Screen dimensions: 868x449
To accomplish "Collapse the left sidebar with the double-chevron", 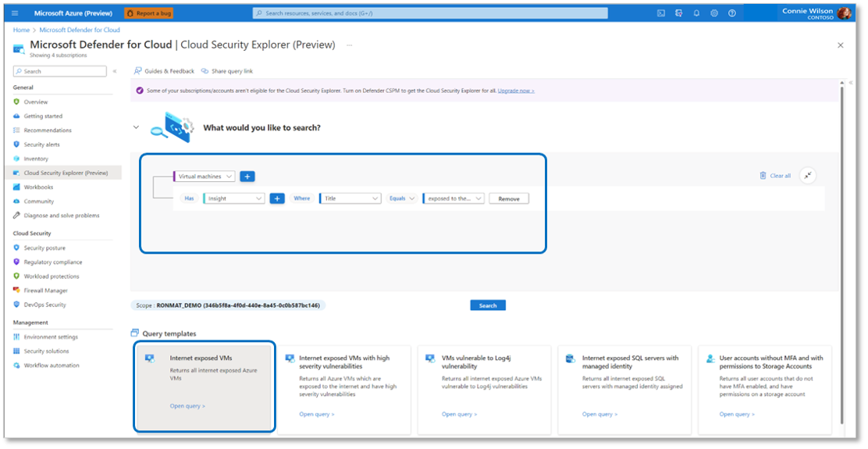I will 115,71.
